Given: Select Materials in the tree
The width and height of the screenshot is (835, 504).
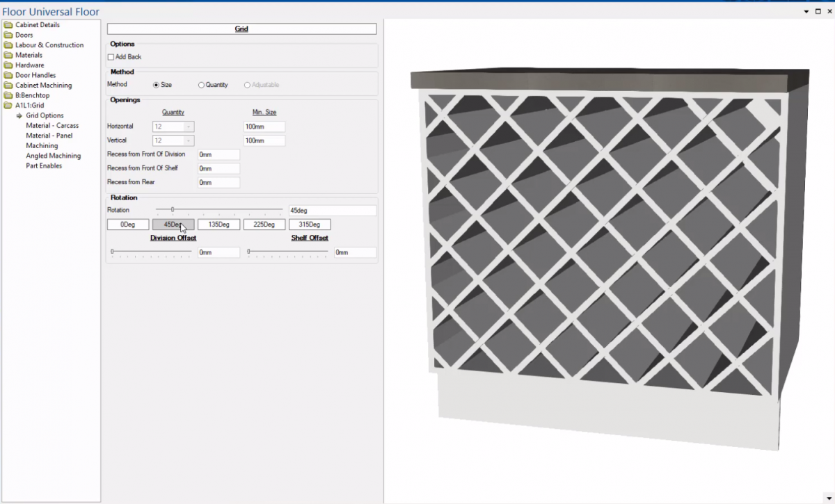Looking at the screenshot, I should click(x=29, y=55).
